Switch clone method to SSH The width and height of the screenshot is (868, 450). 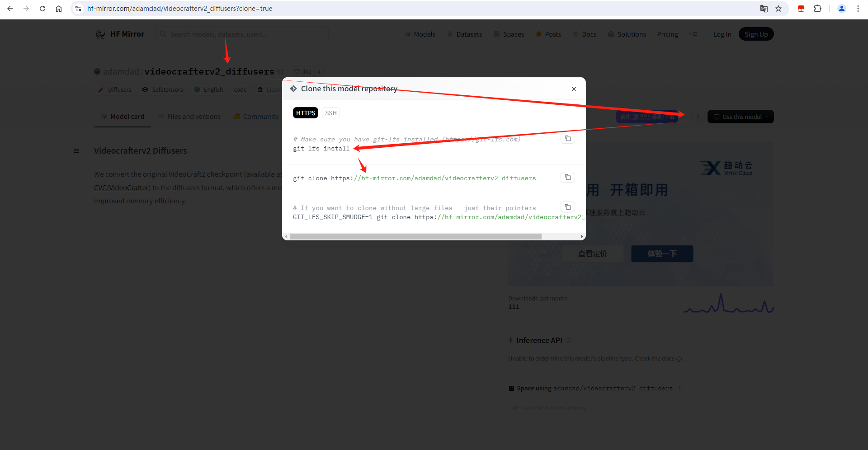tap(331, 113)
